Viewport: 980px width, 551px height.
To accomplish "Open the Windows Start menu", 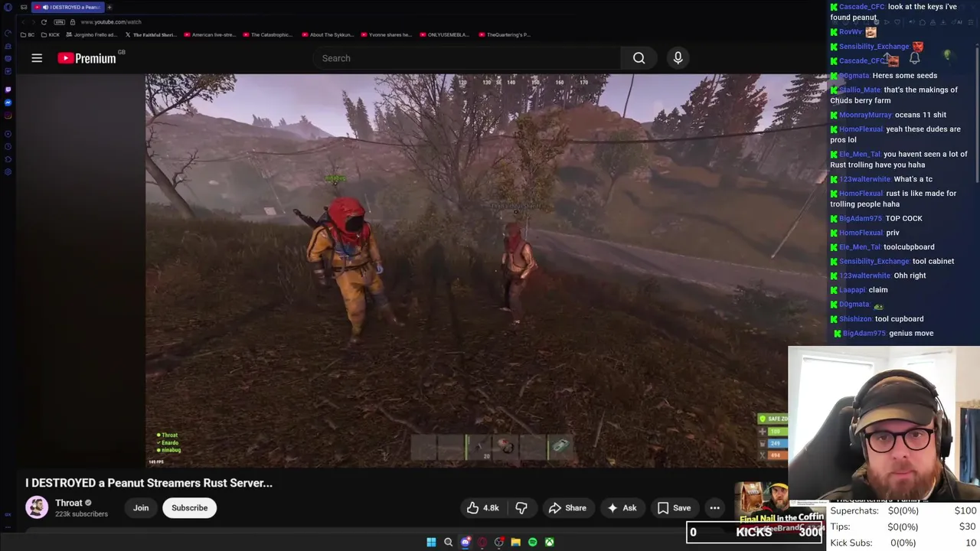I will click(431, 542).
